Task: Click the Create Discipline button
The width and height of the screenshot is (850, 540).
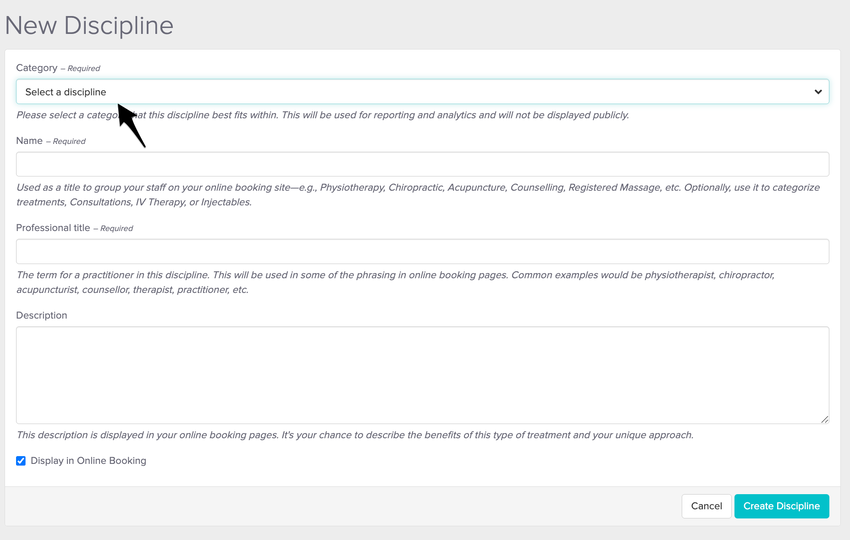Action: coord(781,506)
